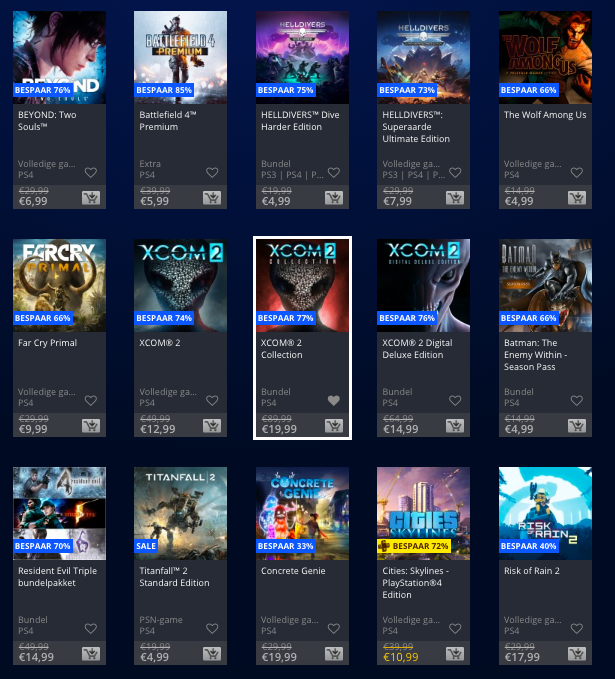Wishlist HELLDIVERS Dive Harder Edition with heart
This screenshot has width=615, height=679.
point(333,173)
